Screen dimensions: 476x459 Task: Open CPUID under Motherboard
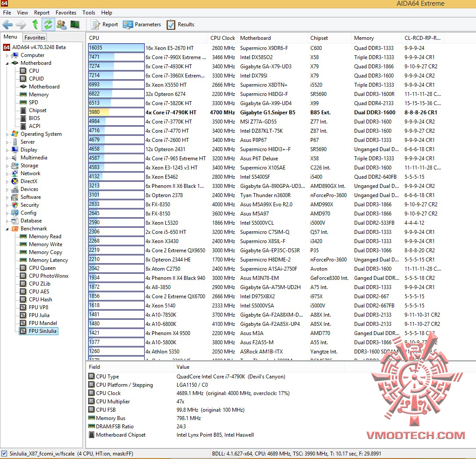36,78
